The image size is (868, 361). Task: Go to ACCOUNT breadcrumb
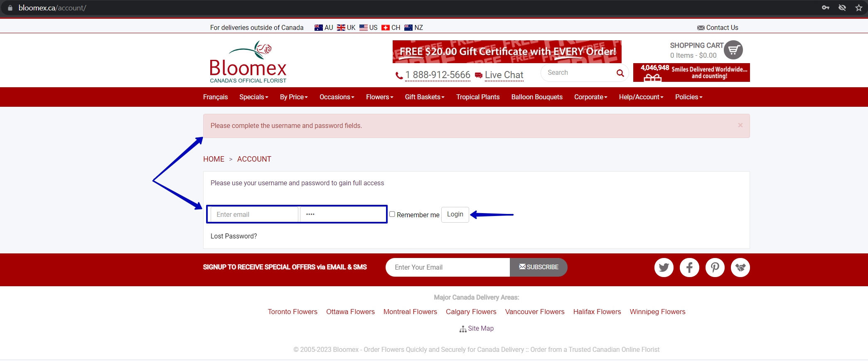(x=254, y=159)
